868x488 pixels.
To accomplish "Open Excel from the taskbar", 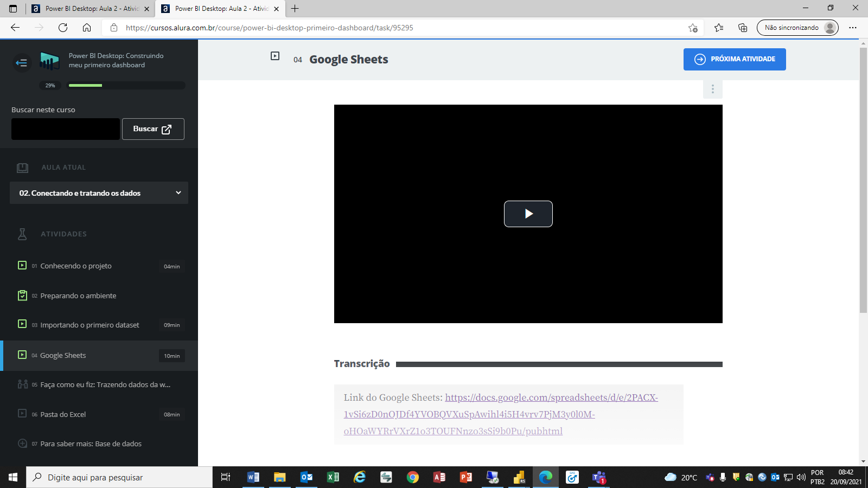I will pyautogui.click(x=333, y=477).
